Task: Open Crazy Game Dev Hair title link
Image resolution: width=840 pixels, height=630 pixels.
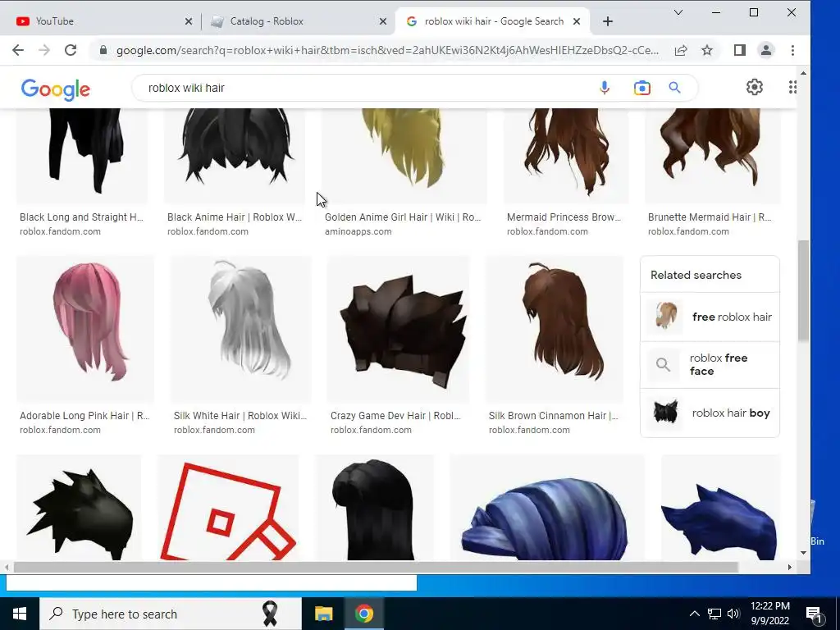Action: point(395,416)
